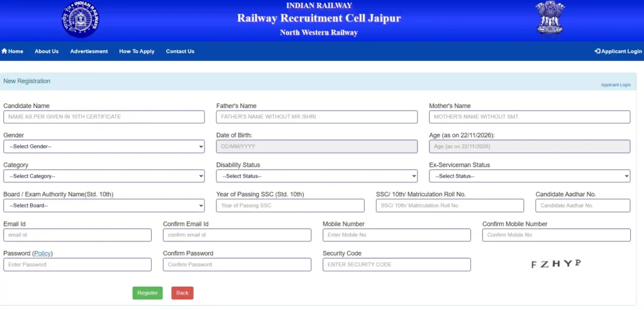Open the password Policy link
Screen dimensions: 644x310
[x=43, y=253]
